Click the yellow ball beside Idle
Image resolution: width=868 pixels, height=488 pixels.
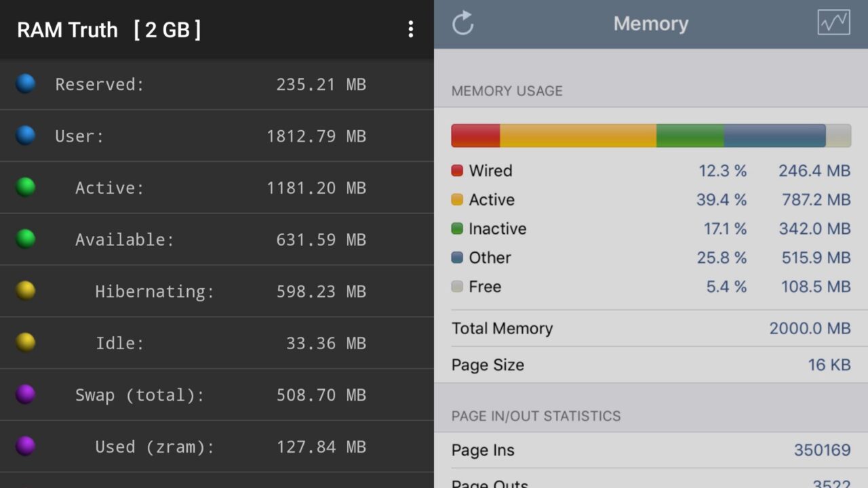26,343
